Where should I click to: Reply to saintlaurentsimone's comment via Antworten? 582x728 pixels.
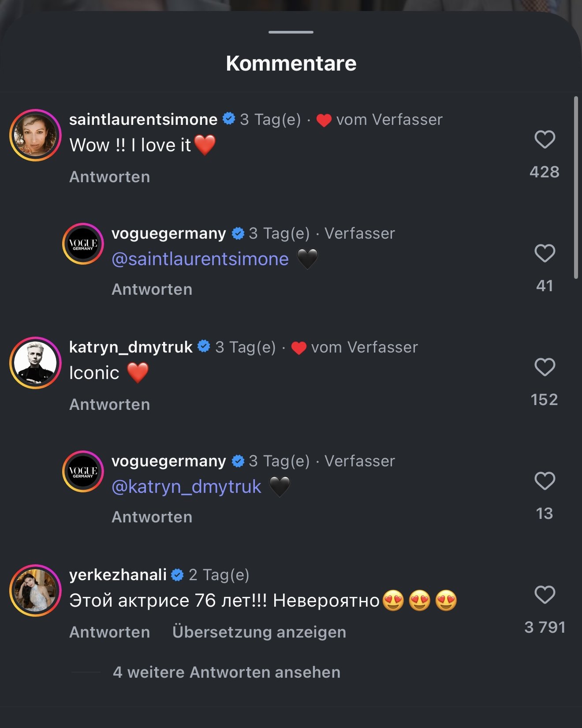click(110, 177)
